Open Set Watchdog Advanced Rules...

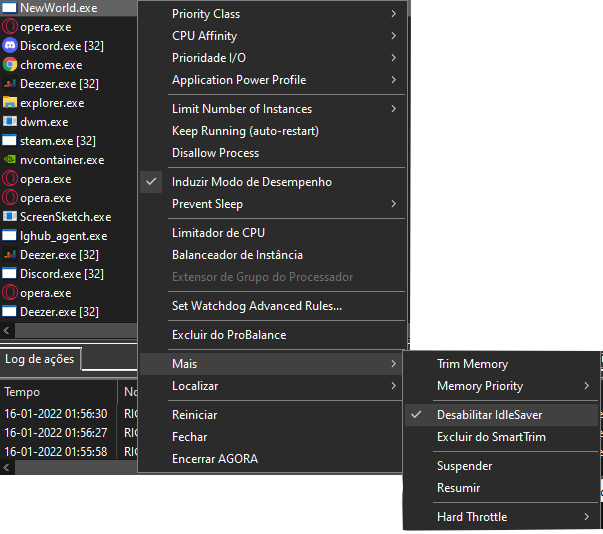[273, 306]
